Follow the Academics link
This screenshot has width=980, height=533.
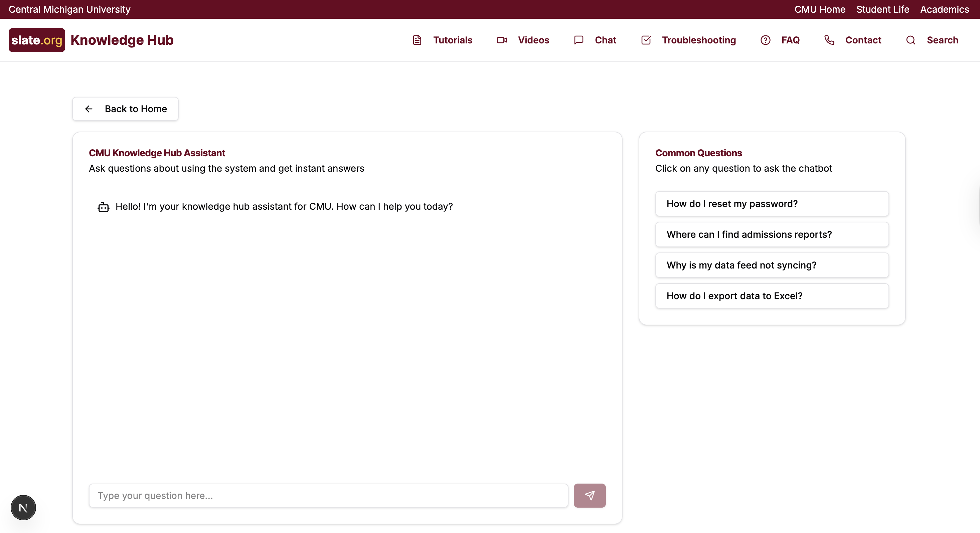pyautogui.click(x=945, y=9)
